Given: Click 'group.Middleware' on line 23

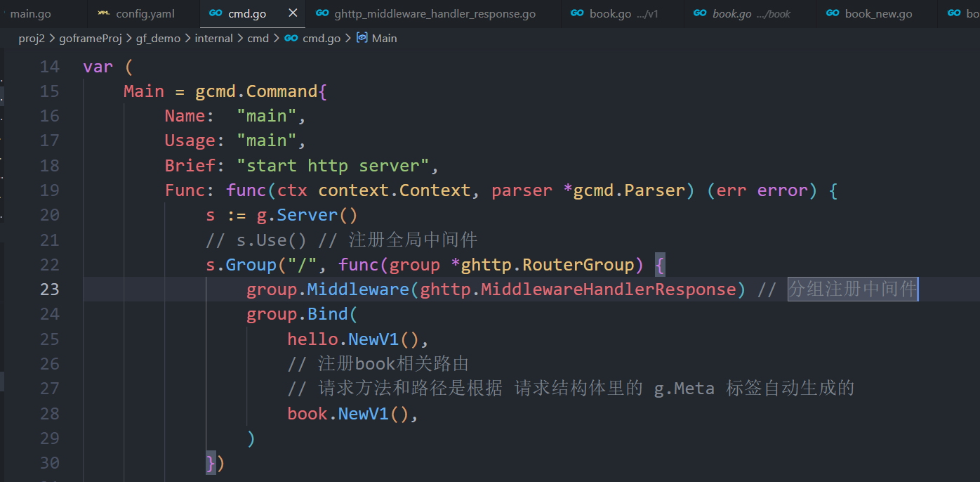Looking at the screenshot, I should (x=328, y=289).
